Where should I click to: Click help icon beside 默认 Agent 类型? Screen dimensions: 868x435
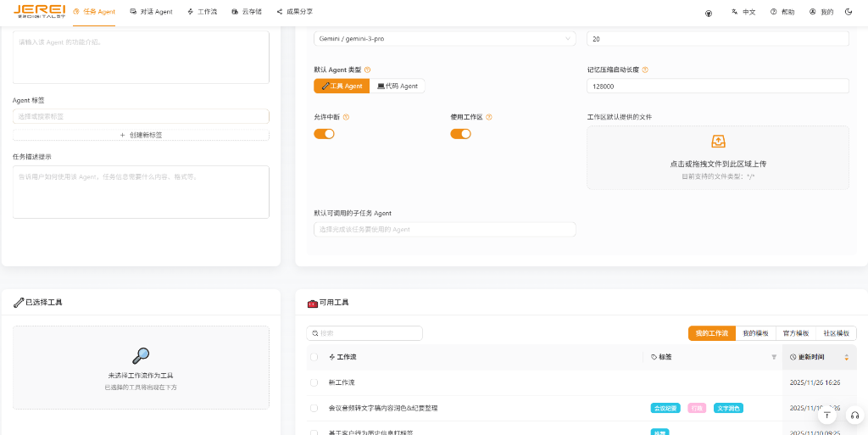[x=367, y=70]
